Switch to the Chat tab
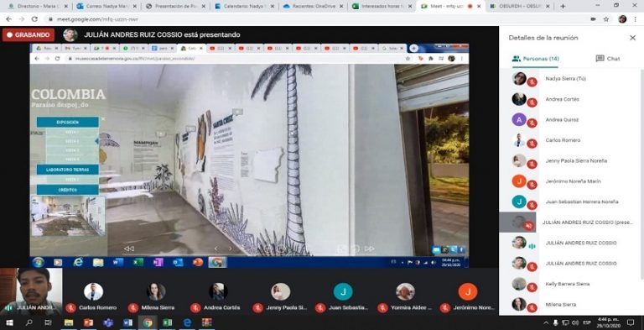 607,59
